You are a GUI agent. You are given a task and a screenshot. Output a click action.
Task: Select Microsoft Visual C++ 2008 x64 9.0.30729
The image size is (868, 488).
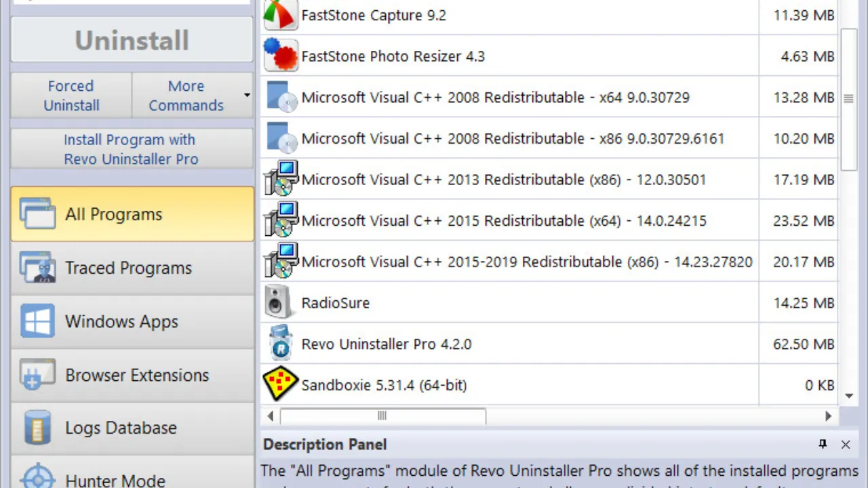coord(549,97)
